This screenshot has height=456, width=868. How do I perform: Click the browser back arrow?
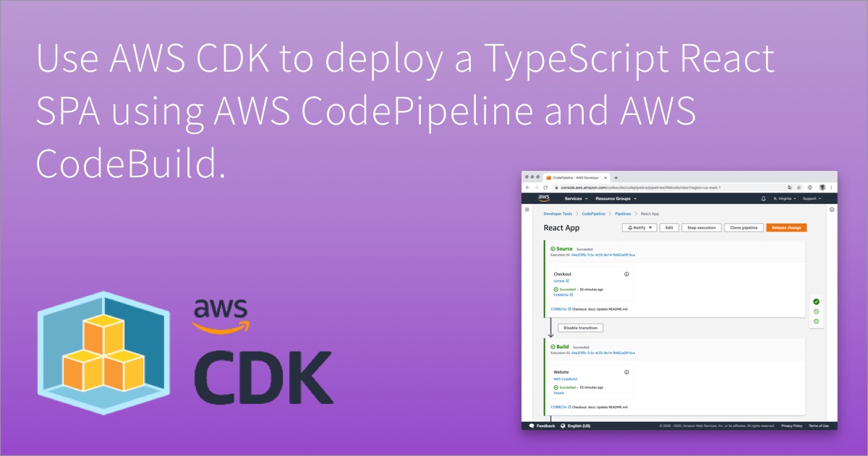point(527,187)
